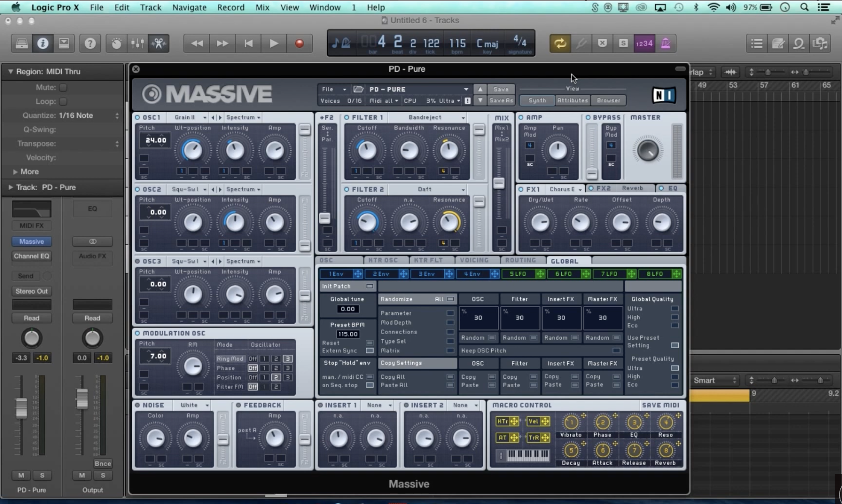Open the Quick Help question mark button

90,44
